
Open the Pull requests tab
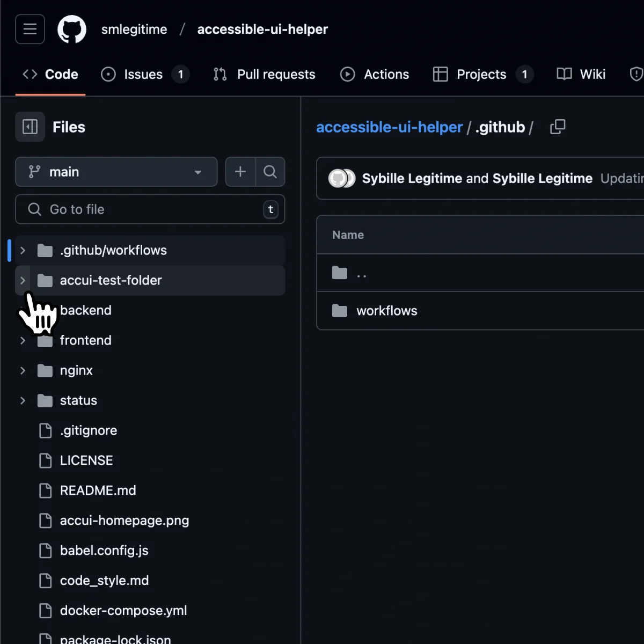click(x=264, y=74)
